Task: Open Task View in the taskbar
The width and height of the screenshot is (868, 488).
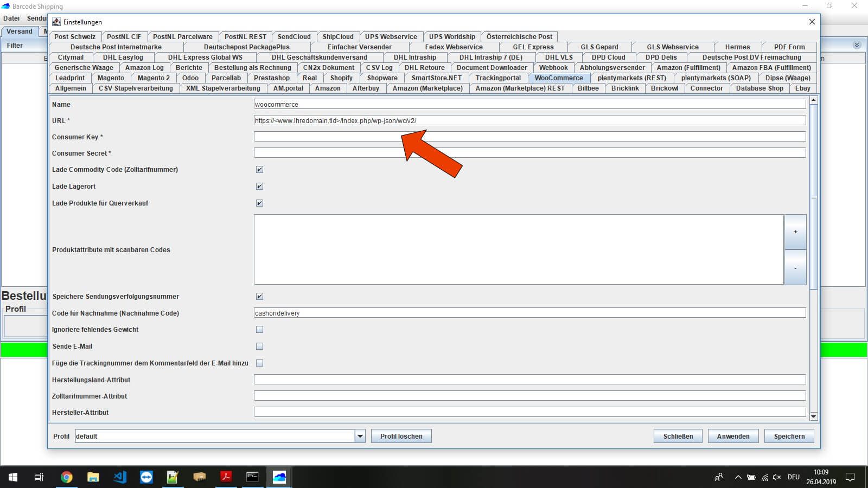Action: point(39,477)
